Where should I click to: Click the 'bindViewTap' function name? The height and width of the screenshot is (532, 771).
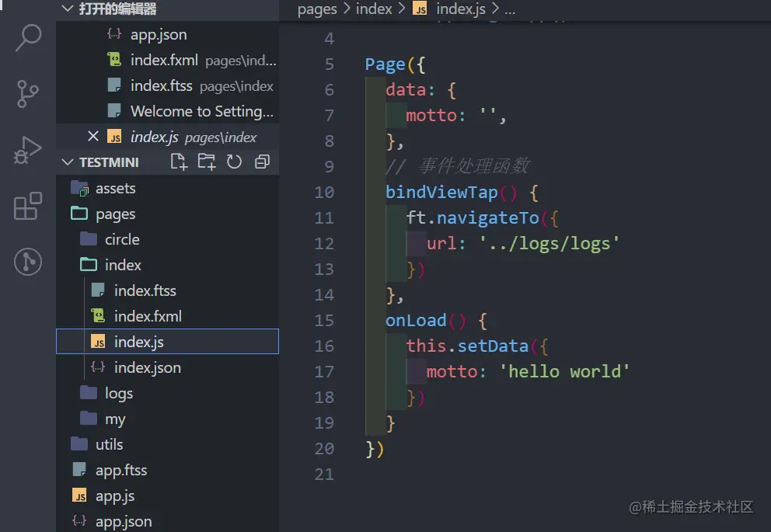pyautogui.click(x=441, y=192)
